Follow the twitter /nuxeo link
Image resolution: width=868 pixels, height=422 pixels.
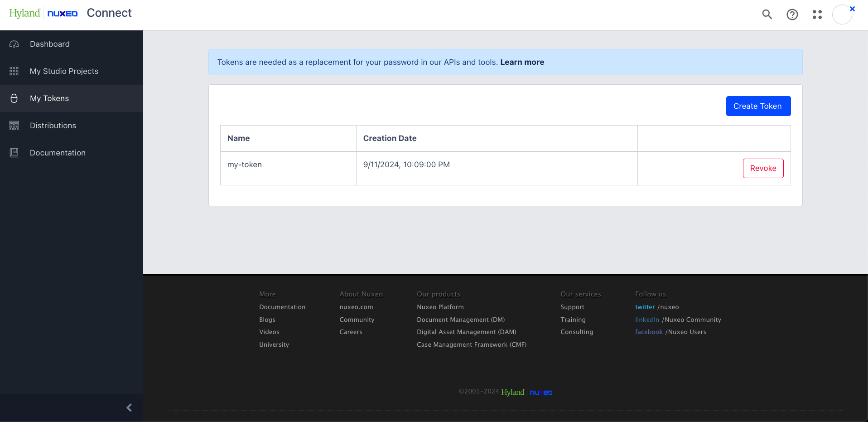[x=657, y=307]
